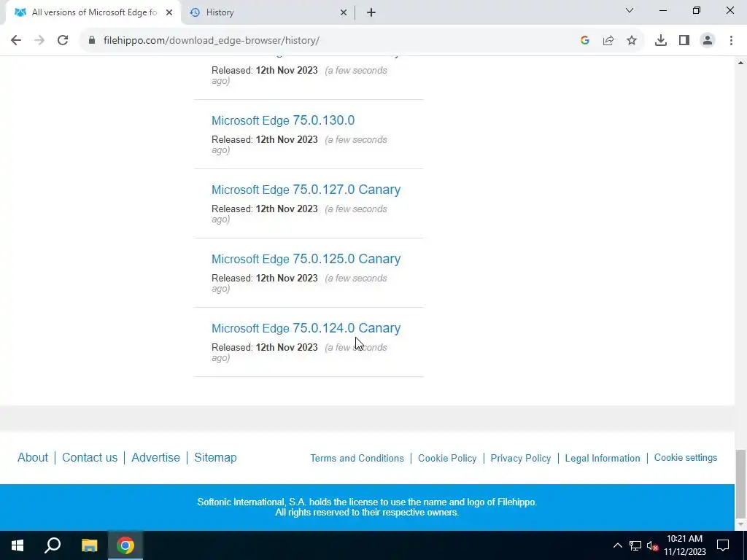
Task: Open File Explorer from the taskbar
Action: click(x=89, y=545)
